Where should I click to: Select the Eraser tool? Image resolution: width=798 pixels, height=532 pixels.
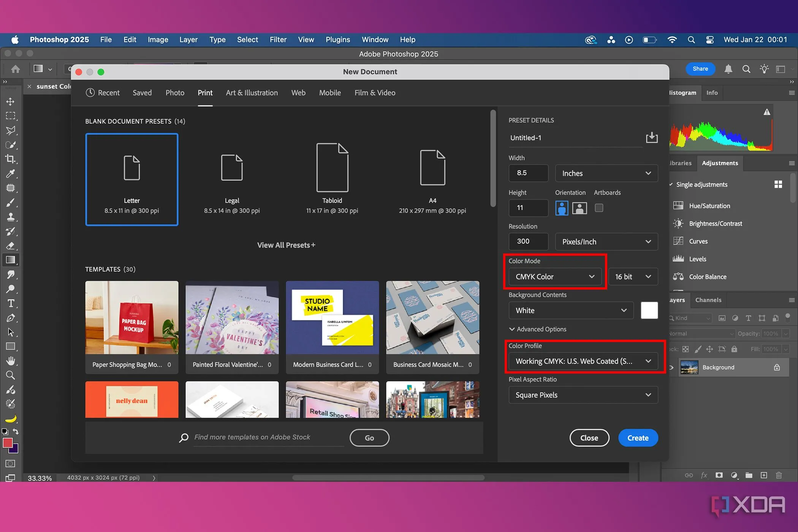(x=10, y=245)
